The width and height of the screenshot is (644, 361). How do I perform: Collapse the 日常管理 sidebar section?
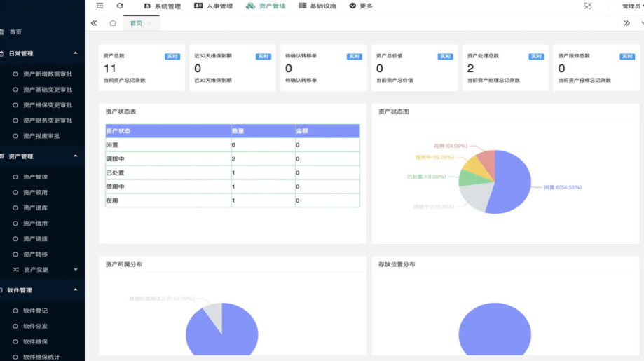[76, 53]
